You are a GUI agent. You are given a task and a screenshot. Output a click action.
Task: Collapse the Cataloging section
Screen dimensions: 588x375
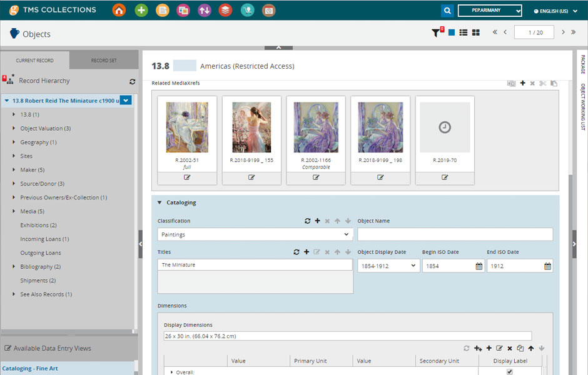[x=160, y=202]
